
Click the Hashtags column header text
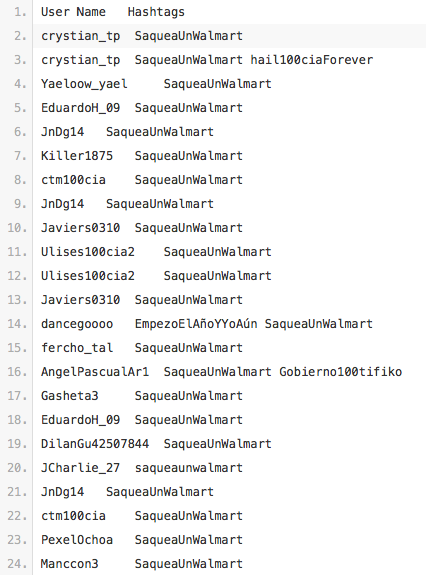coord(156,12)
